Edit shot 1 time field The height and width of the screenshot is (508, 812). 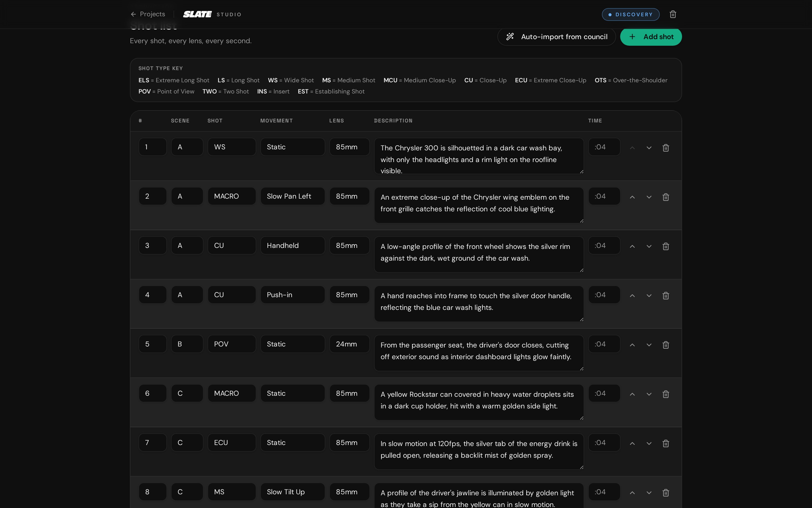point(604,147)
